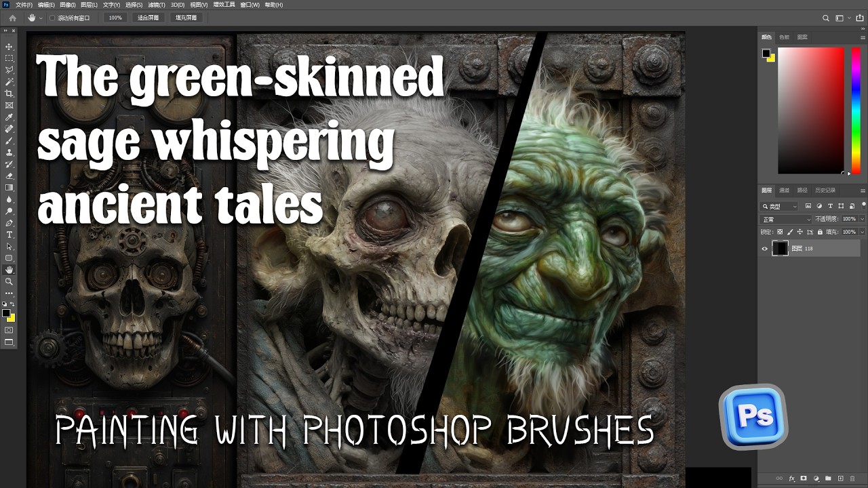Add a layer style with fx icon

791,479
